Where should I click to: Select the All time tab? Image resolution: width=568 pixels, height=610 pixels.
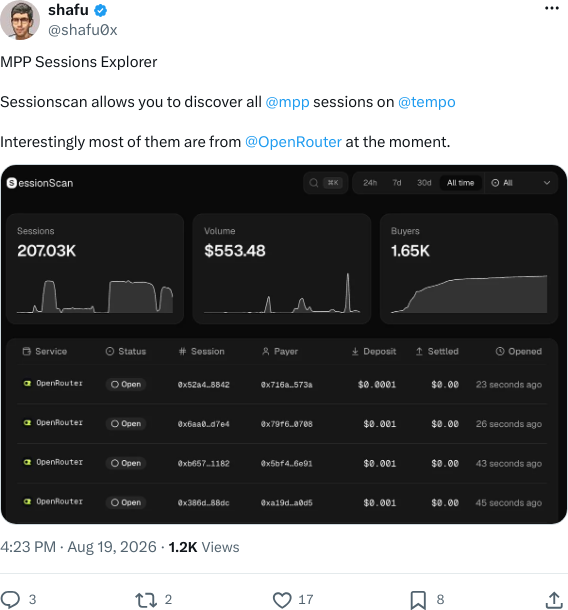click(x=461, y=183)
